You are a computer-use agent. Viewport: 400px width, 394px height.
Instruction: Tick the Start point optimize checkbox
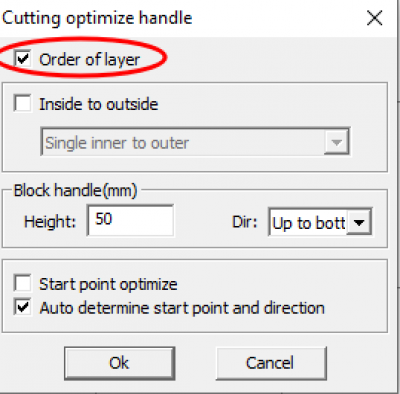point(23,283)
